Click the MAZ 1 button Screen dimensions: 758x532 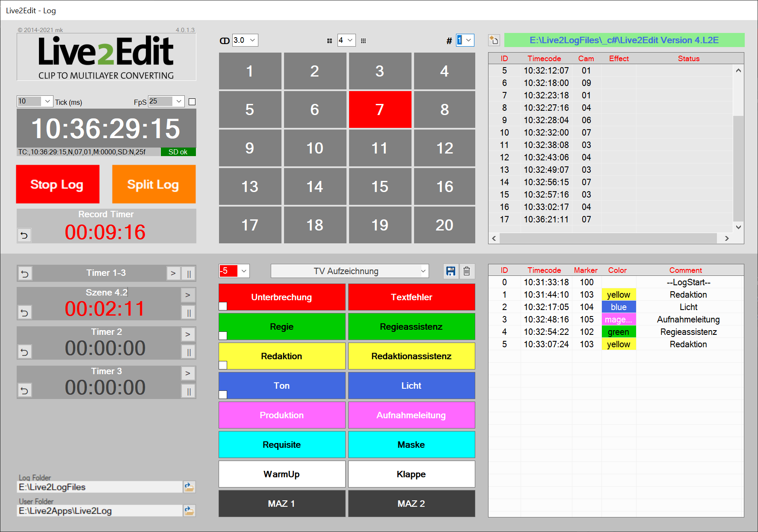[282, 504]
